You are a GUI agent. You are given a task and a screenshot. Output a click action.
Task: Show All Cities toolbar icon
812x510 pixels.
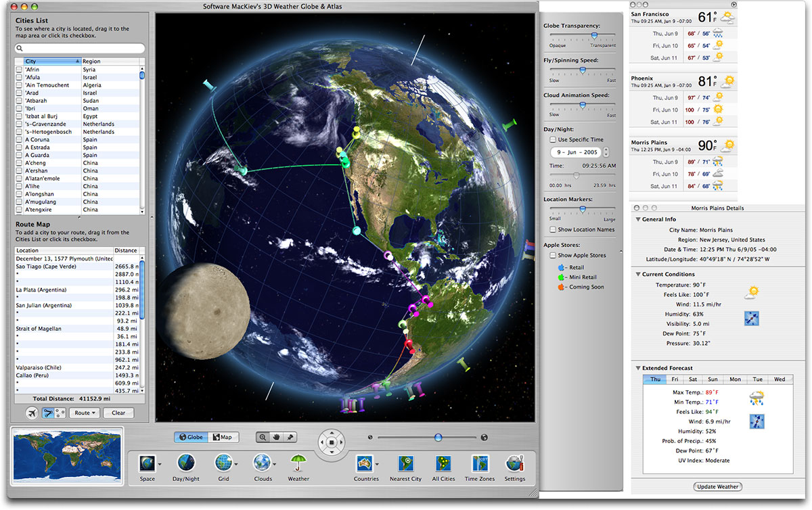443,463
